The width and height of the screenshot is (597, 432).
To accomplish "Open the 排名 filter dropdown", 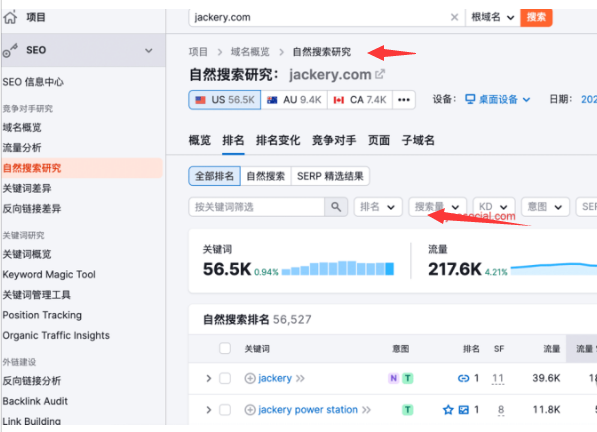I will 378,207.
